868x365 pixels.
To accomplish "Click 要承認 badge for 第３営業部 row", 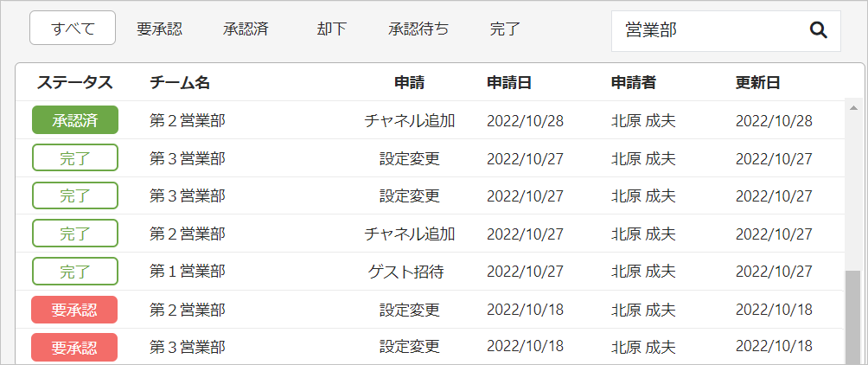I will [x=74, y=348].
